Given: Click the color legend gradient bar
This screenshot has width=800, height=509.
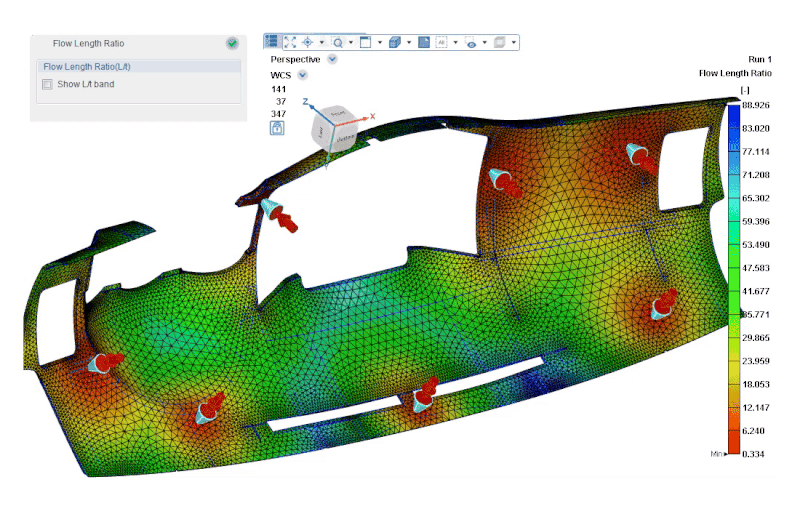Looking at the screenshot, I should click(x=734, y=280).
